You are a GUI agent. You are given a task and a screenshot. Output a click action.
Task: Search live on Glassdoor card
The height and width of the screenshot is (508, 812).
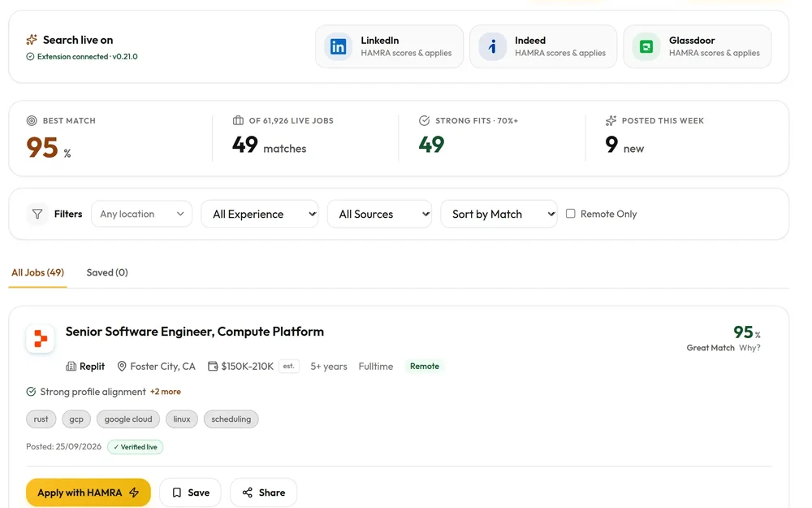[698, 46]
